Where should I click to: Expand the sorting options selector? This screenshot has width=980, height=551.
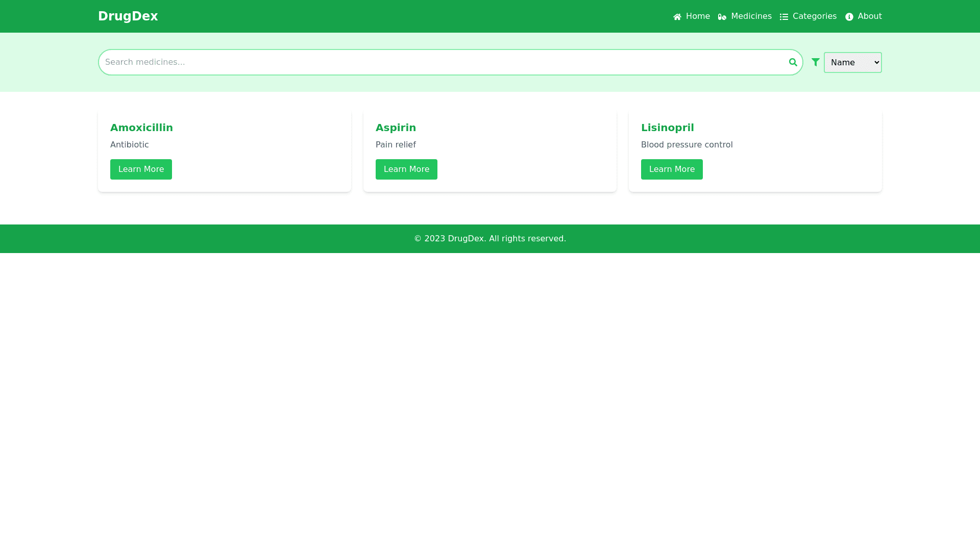pos(852,62)
